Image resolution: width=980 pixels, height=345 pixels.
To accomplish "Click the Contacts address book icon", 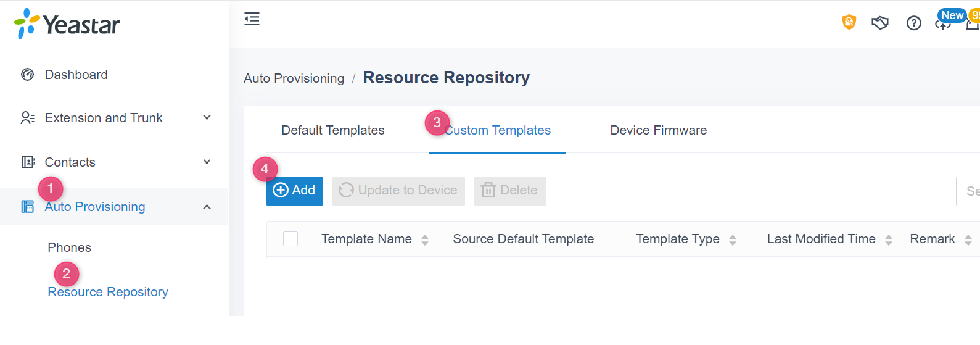I will point(28,162).
